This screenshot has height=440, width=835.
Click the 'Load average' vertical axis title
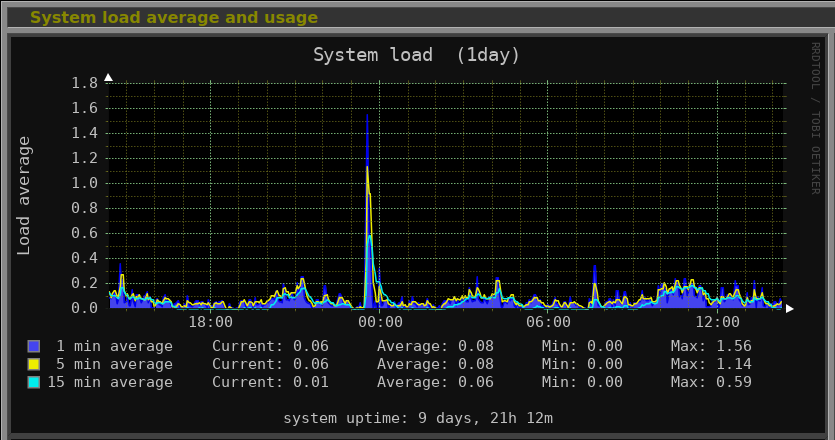[x=24, y=195]
